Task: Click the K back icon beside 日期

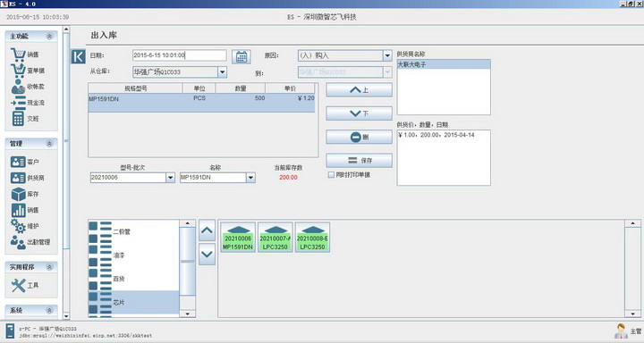Action: (78, 56)
